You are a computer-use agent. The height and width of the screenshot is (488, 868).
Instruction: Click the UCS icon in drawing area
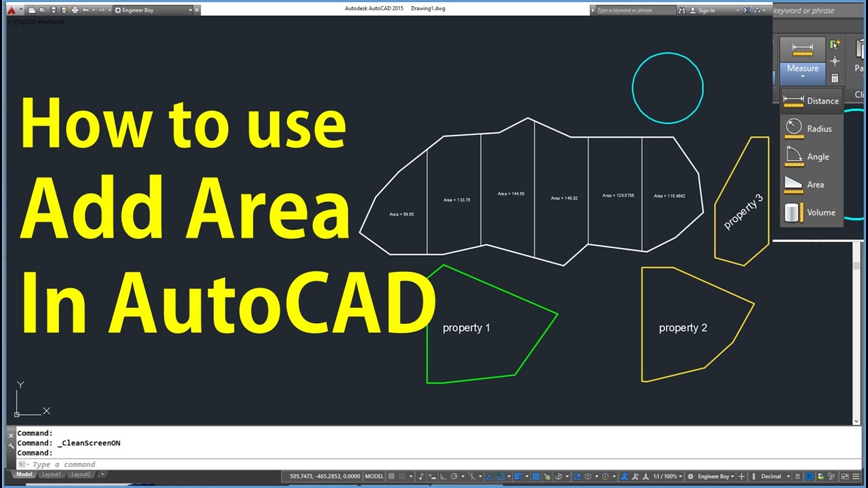coord(32,399)
